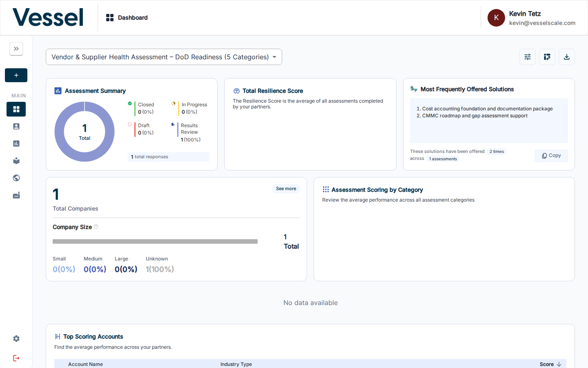588x368 pixels.
Task: Select the Dashboard item in header
Action: (x=127, y=18)
